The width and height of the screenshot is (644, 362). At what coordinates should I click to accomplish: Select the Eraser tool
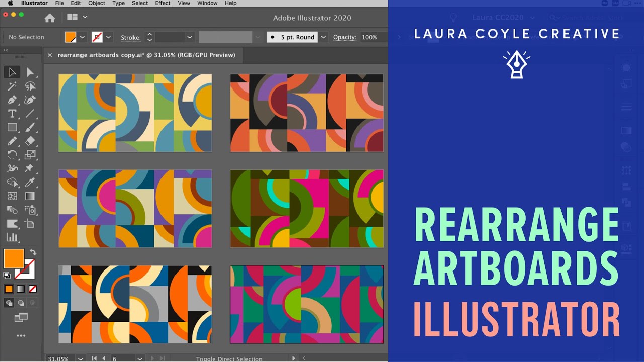click(30, 141)
